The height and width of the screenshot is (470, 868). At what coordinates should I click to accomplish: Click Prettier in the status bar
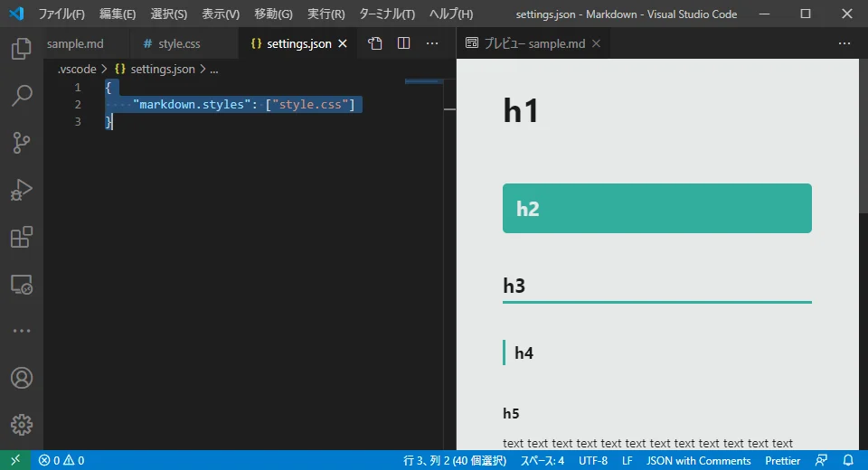tap(783, 460)
